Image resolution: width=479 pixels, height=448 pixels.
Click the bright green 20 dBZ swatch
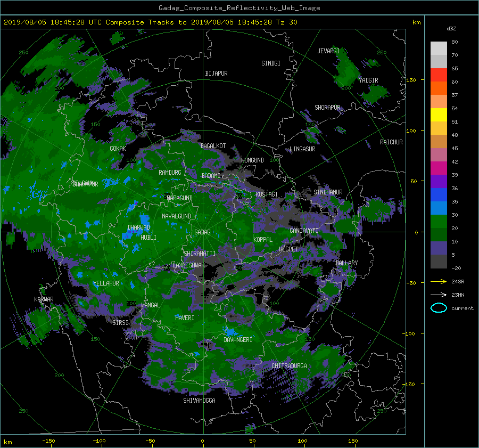point(439,221)
